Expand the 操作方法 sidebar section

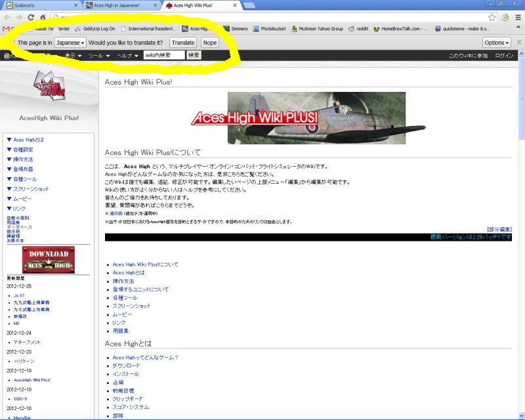tap(20, 159)
